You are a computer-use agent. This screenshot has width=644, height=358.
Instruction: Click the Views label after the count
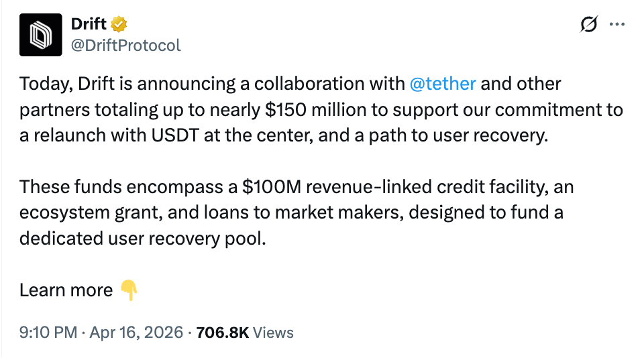[274, 332]
